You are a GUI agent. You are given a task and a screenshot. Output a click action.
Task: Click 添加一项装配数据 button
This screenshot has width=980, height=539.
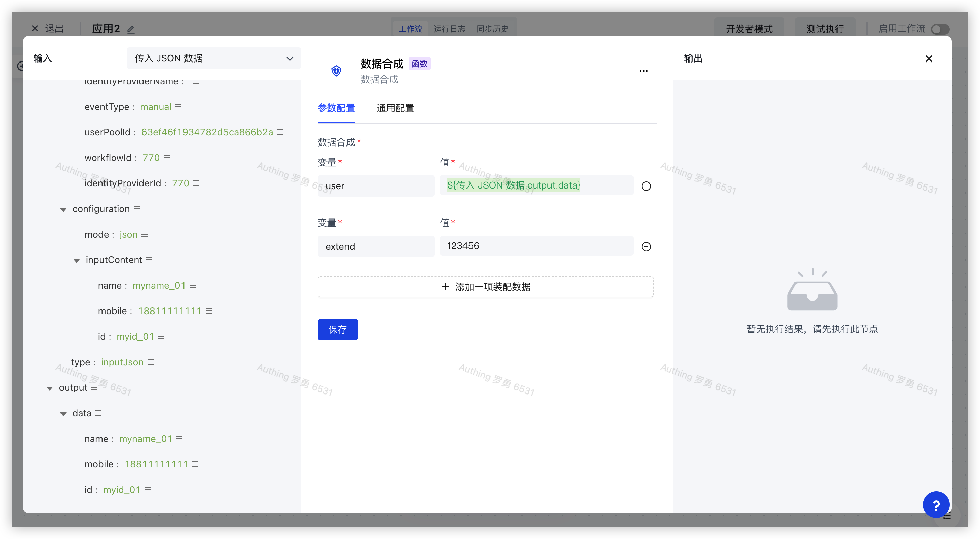pos(485,286)
